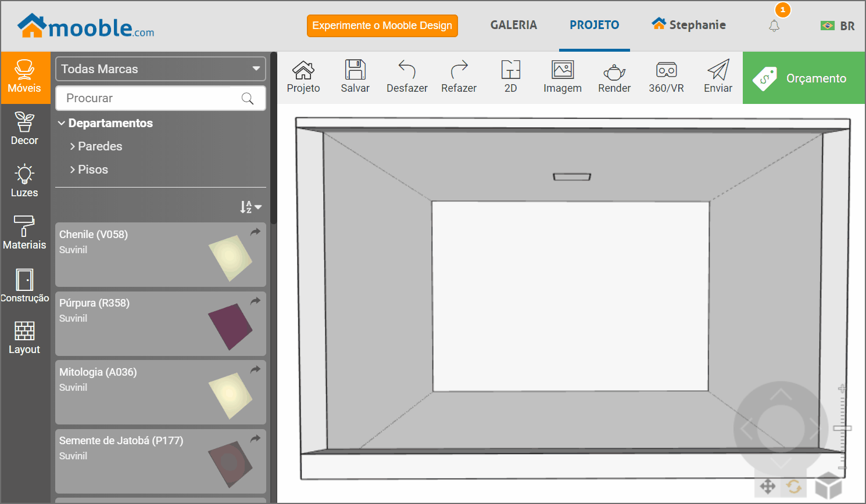Click the white back wall in room
The height and width of the screenshot is (504, 866).
click(x=570, y=296)
